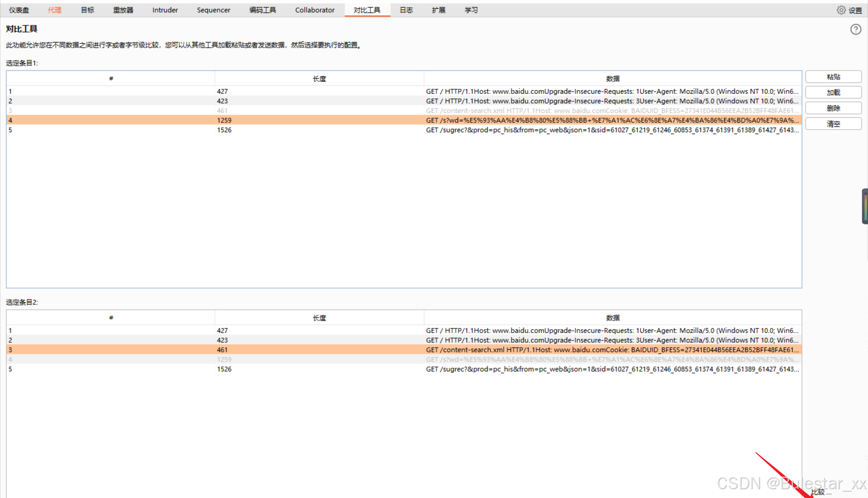
Task: Click the 加载 load button
Action: click(x=833, y=92)
